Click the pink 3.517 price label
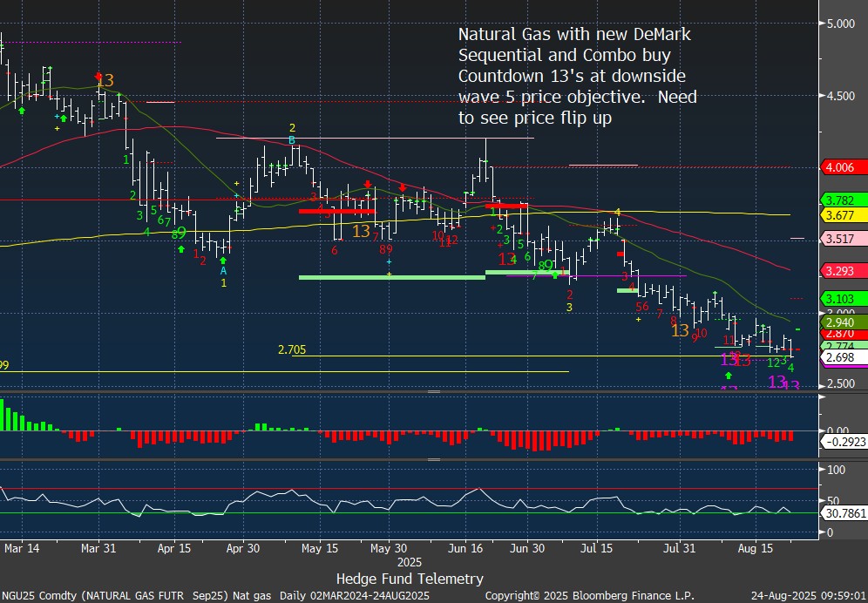Screen dimensions: 868x603 coord(844,238)
